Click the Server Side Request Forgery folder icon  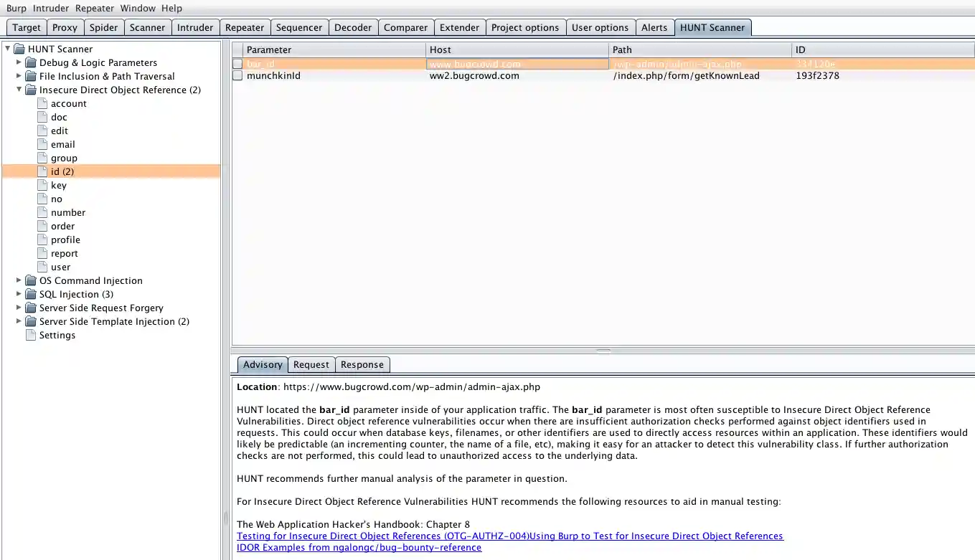tap(30, 308)
